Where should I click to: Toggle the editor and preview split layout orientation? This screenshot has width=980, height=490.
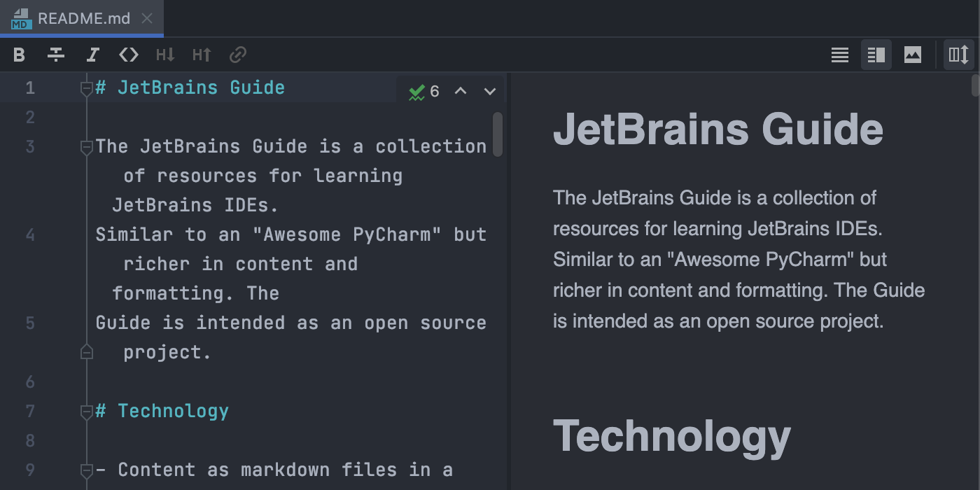pos(958,55)
